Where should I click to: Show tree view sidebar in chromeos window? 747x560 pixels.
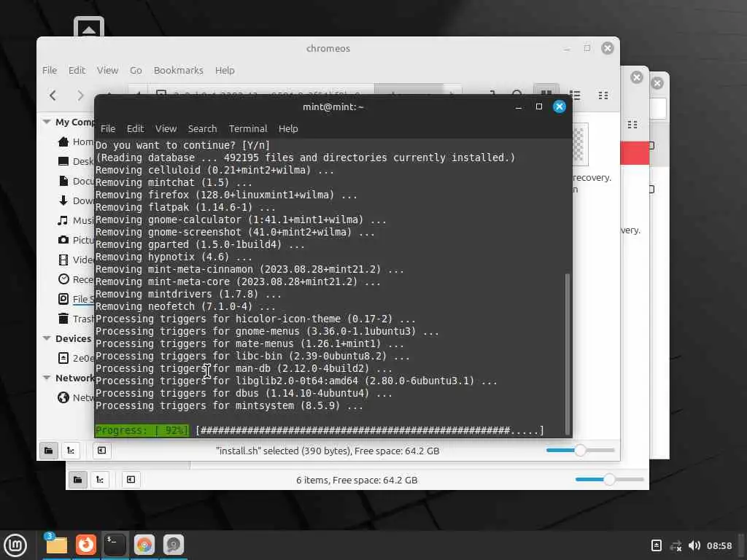71,451
